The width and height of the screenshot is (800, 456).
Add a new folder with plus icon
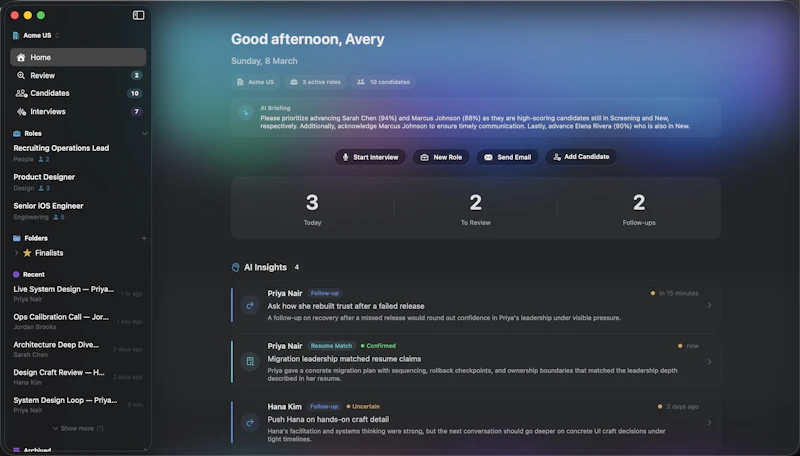pyautogui.click(x=144, y=238)
